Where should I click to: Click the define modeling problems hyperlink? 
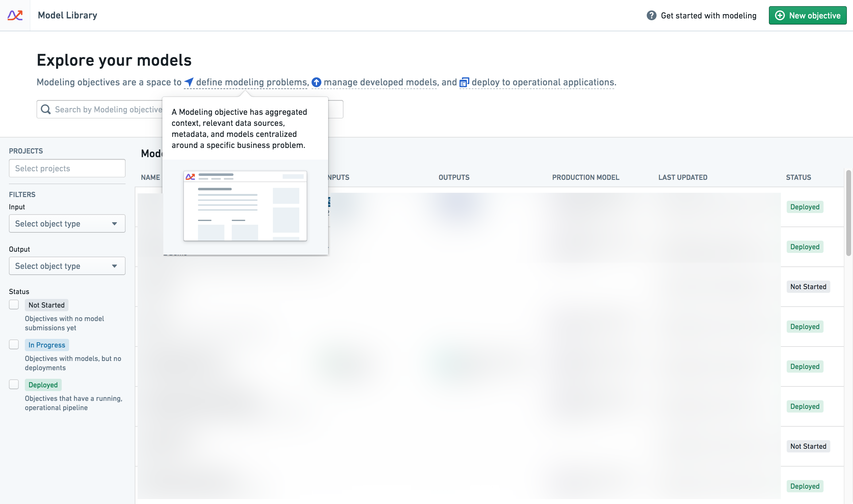pyautogui.click(x=248, y=82)
